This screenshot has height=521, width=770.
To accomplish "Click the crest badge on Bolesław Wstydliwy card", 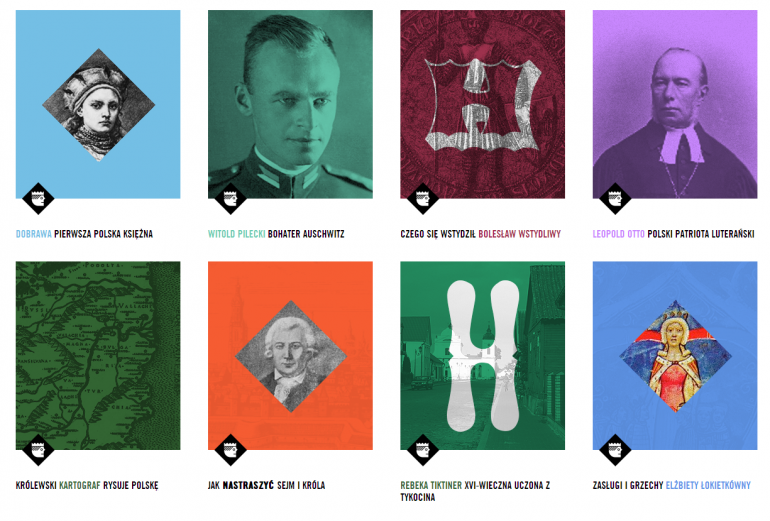I will 423,198.
